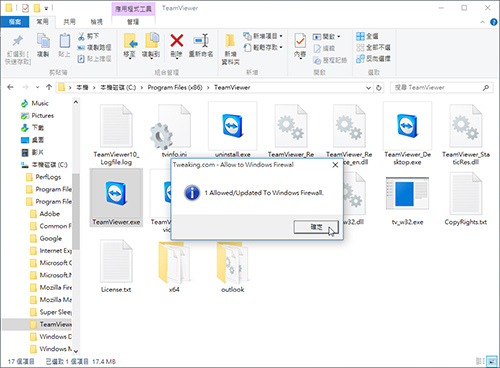500x368 pixels.
Task: Click the Copy to folder icon
Action: coord(152,41)
